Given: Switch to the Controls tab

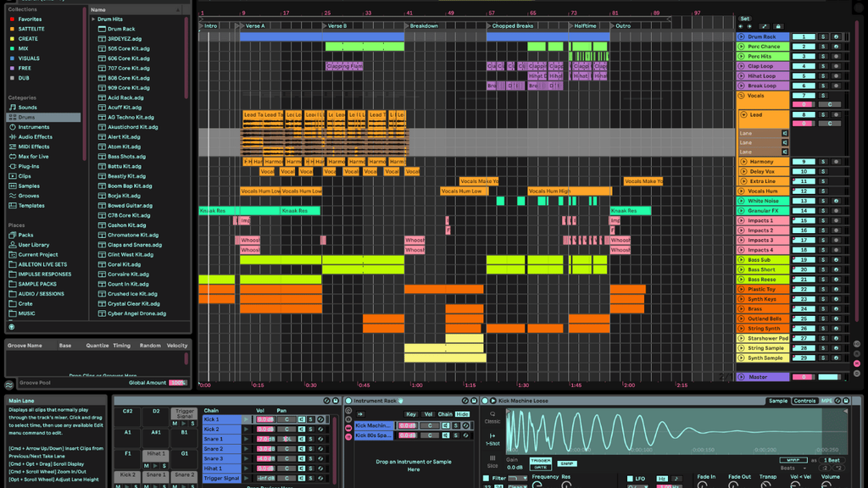Looking at the screenshot, I should [804, 401].
